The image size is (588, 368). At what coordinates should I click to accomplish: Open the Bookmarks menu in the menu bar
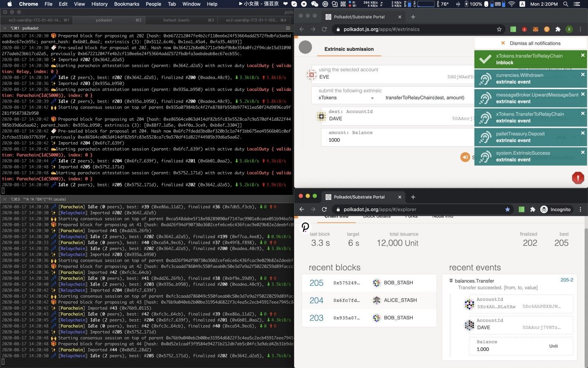(126, 4)
